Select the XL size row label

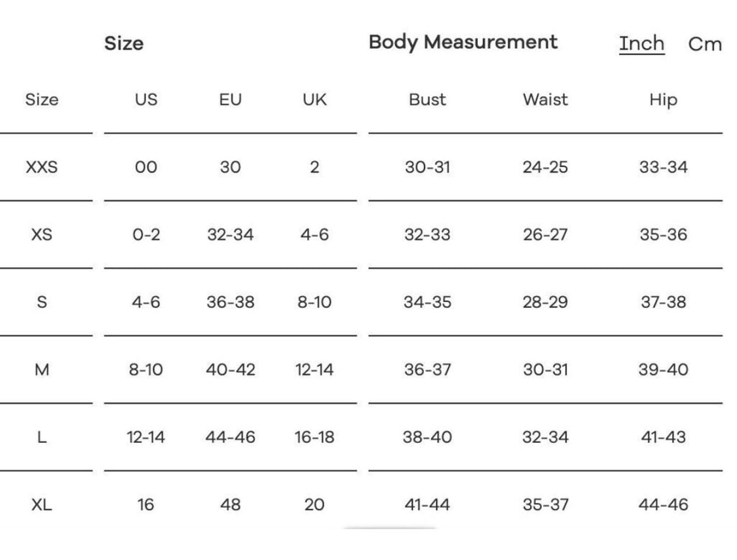[x=42, y=504]
